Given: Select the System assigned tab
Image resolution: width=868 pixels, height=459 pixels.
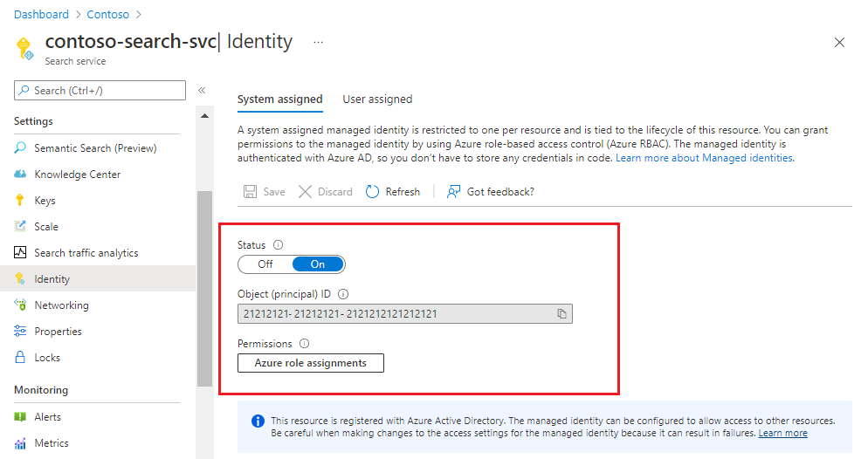Looking at the screenshot, I should (x=280, y=99).
